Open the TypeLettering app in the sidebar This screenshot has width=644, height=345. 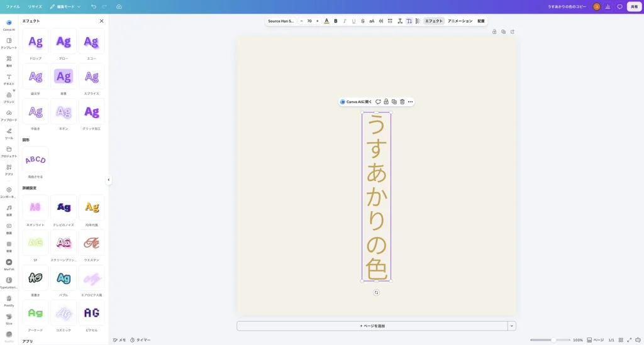pyautogui.click(x=9, y=282)
